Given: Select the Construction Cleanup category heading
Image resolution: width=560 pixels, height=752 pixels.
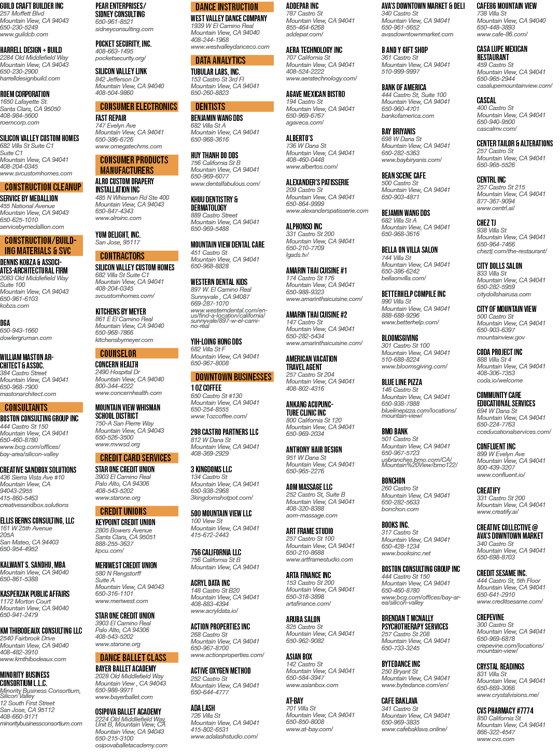Looking at the screenshot, I should pyautogui.click(x=41, y=187).
